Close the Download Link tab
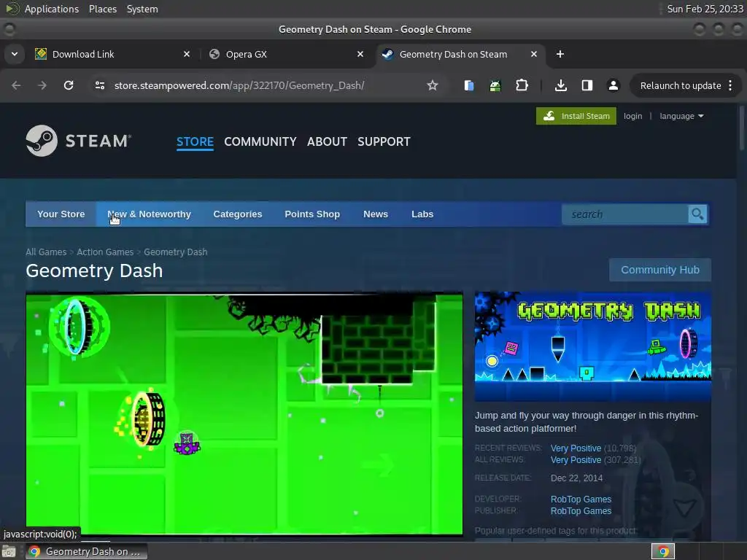Screen dimensions: 747x560 187,54
